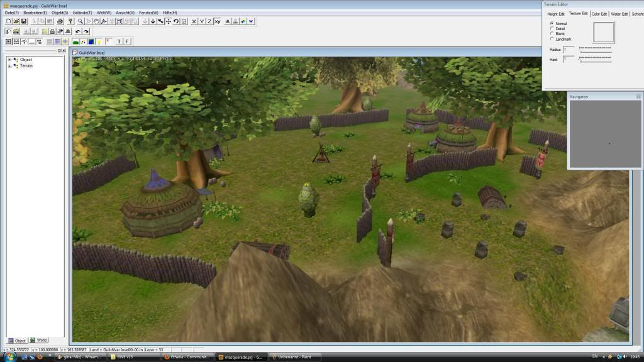Click the Open file toolbar icon

click(16, 21)
